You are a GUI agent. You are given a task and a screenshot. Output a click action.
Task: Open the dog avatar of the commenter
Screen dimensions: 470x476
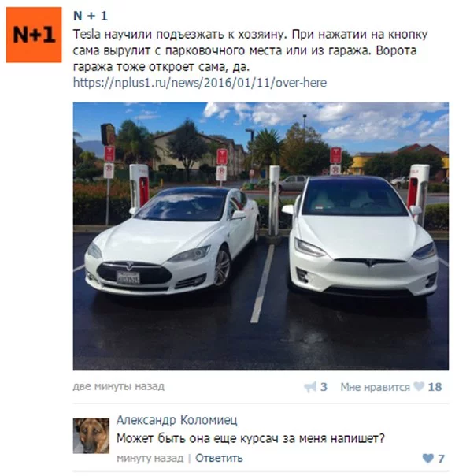(x=91, y=436)
